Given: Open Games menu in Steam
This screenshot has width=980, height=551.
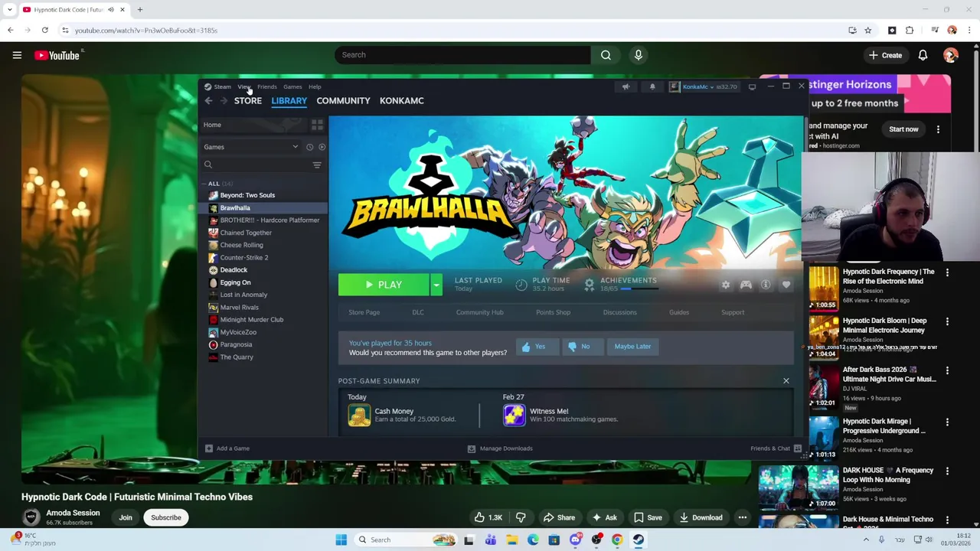Looking at the screenshot, I should click(x=292, y=86).
